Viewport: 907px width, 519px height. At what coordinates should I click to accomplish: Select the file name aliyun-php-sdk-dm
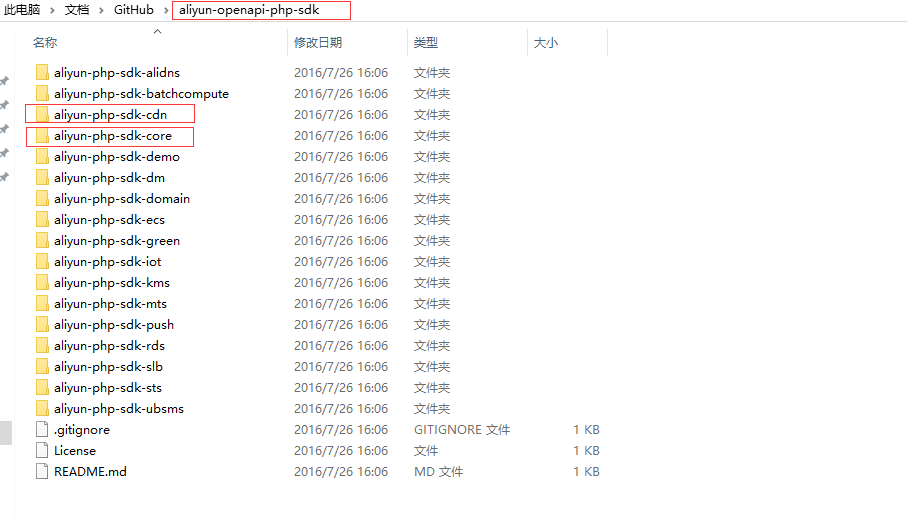coord(109,178)
